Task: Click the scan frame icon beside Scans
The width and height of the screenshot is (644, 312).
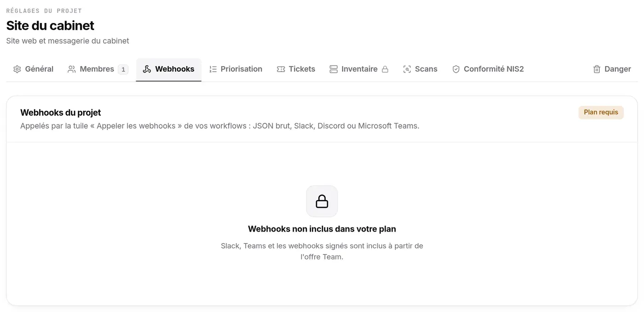Action: click(407, 69)
